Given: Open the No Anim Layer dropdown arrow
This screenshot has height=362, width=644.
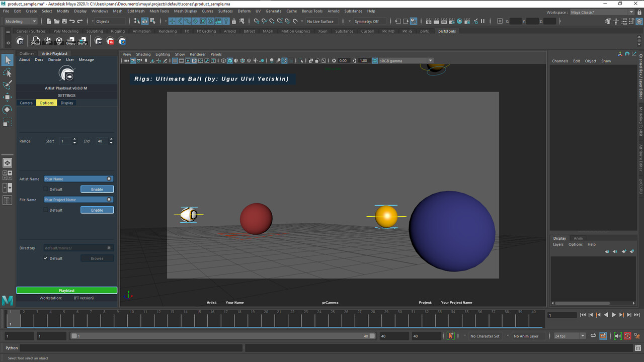Looking at the screenshot, I should click(x=509, y=336).
